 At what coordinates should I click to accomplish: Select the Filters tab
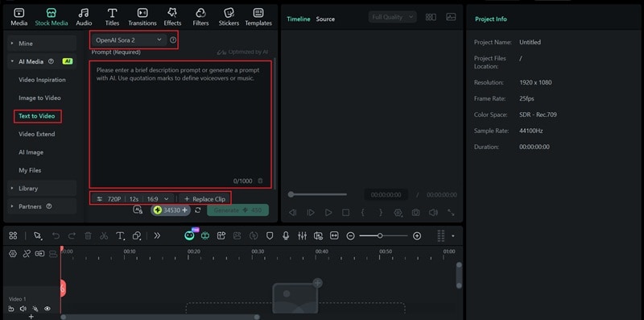tap(200, 17)
